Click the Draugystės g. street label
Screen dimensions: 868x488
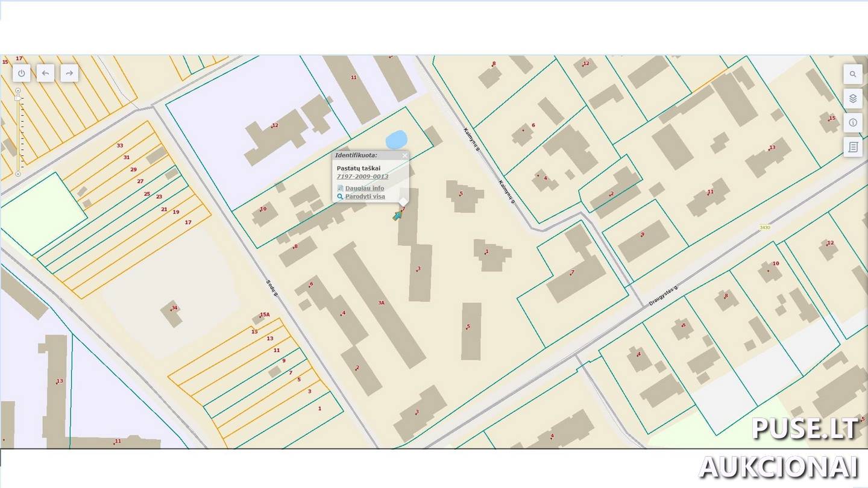pos(664,296)
